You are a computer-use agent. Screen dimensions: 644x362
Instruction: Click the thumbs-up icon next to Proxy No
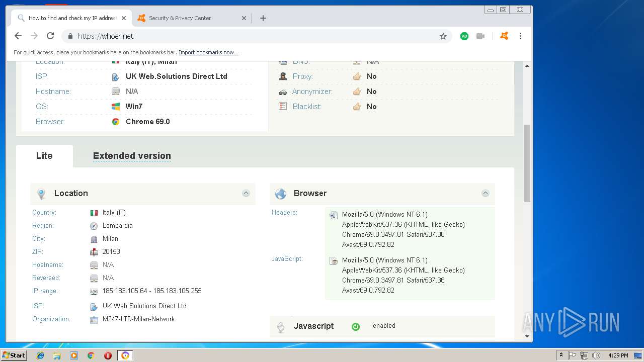point(357,76)
